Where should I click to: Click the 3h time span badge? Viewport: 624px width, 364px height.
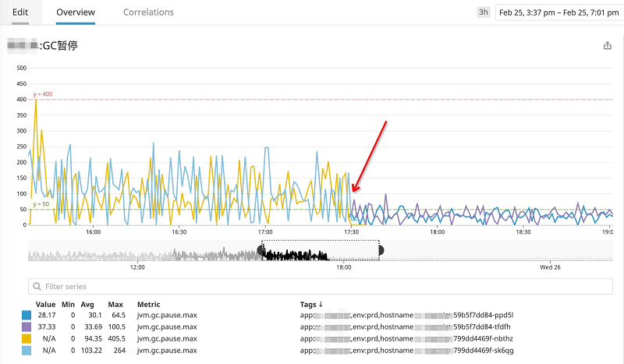point(483,12)
